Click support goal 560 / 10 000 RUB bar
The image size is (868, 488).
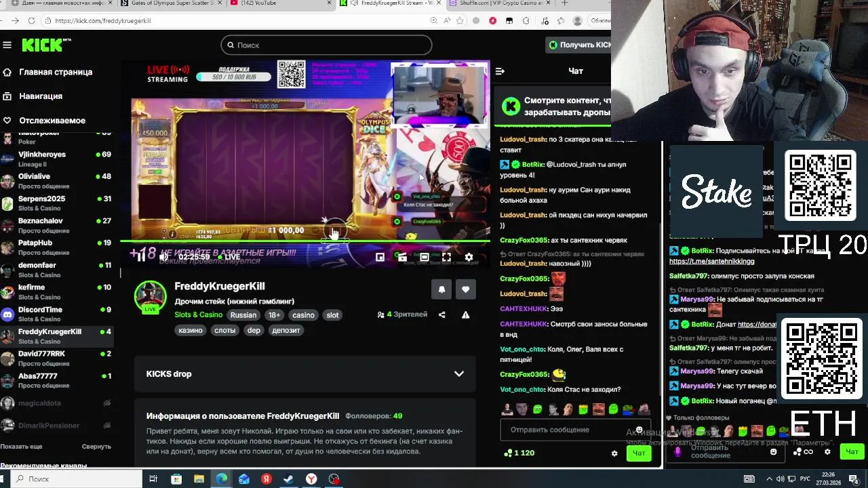pyautogui.click(x=233, y=77)
